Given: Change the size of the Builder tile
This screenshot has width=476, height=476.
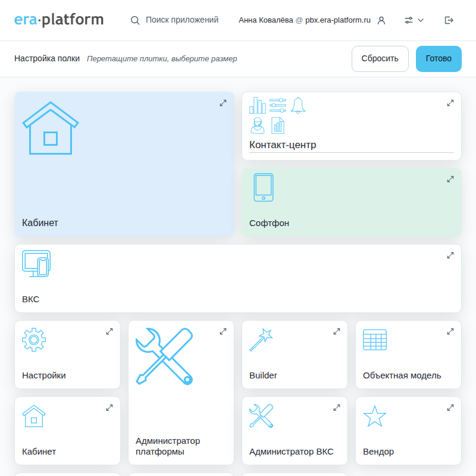Looking at the screenshot, I should coord(337,331).
